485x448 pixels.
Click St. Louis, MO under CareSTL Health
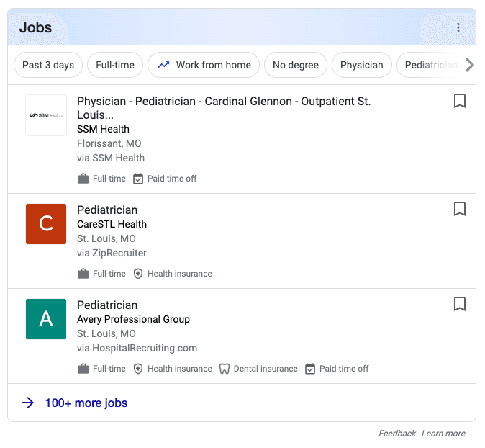106,238
